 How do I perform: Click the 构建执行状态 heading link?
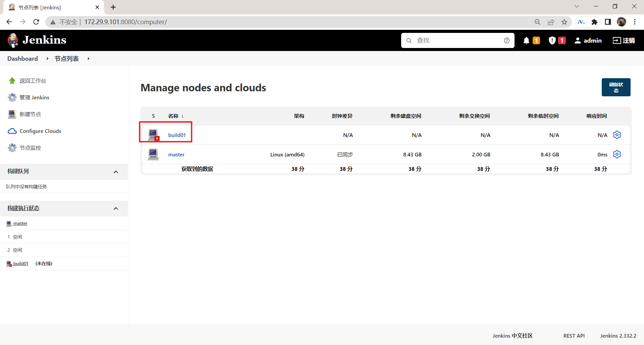23,208
